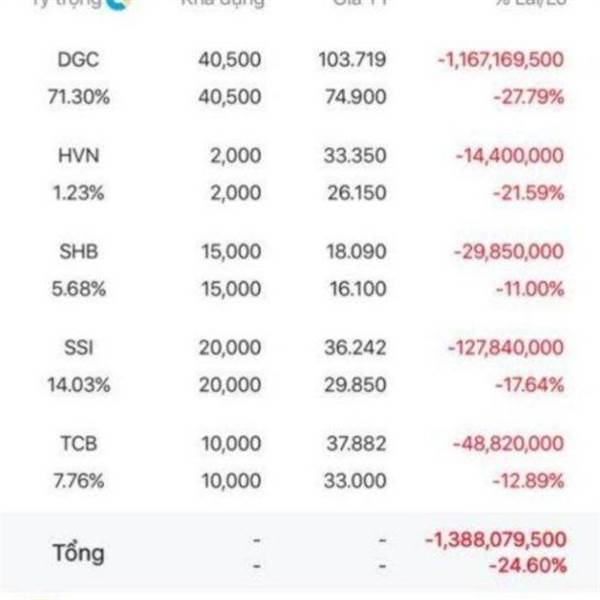Image resolution: width=600 pixels, height=600 pixels.
Task: Open the SHB stock details
Action: (x=77, y=252)
